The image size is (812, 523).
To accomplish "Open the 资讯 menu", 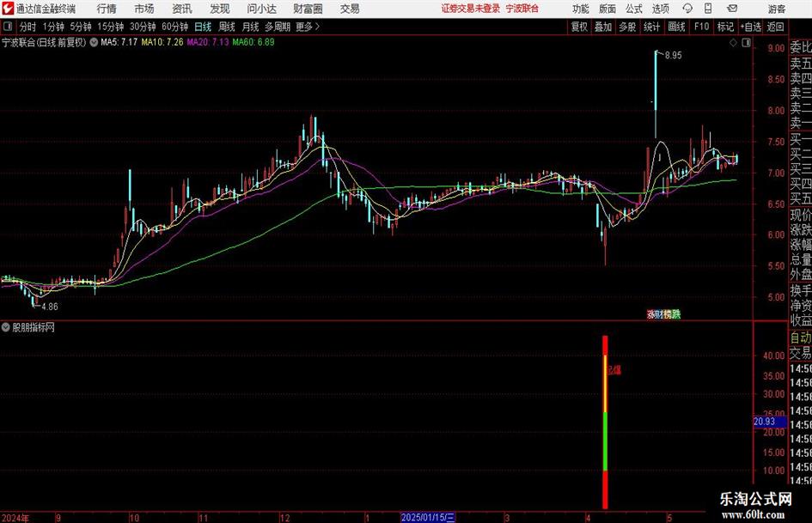I will click(x=182, y=9).
